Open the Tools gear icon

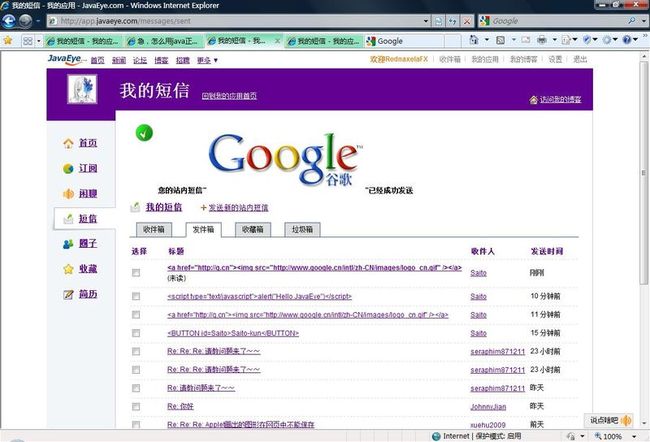[607, 40]
